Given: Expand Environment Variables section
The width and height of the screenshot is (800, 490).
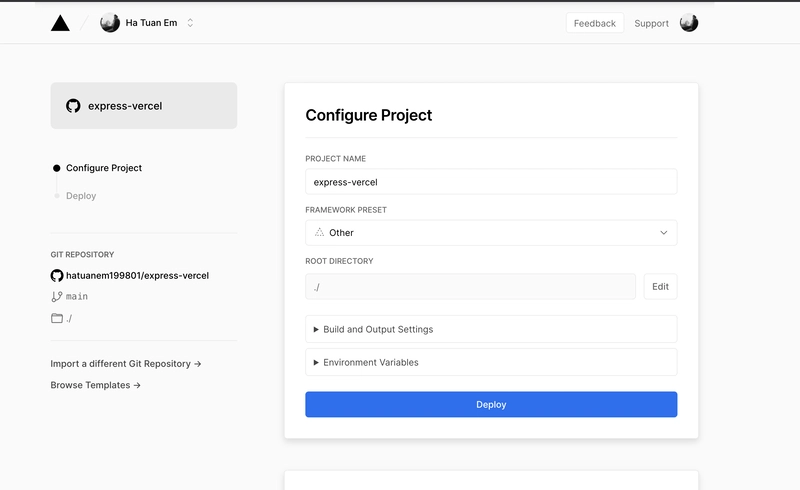Looking at the screenshot, I should 491,362.
